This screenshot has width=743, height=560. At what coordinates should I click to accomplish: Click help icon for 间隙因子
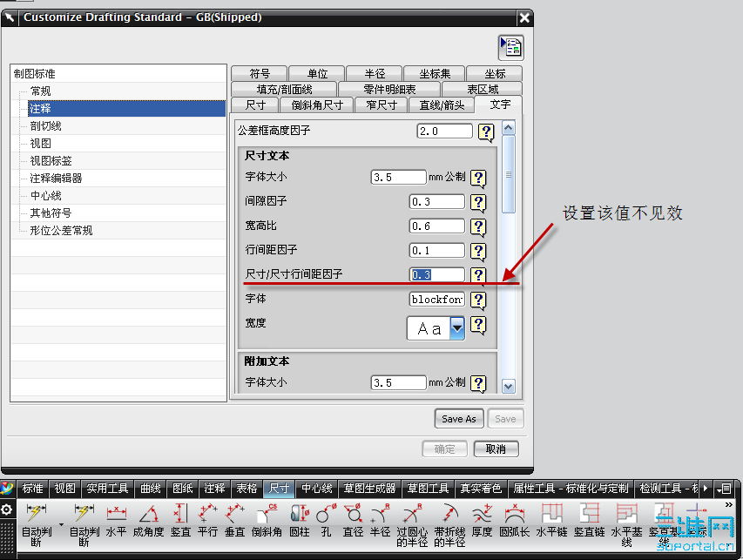point(478,202)
